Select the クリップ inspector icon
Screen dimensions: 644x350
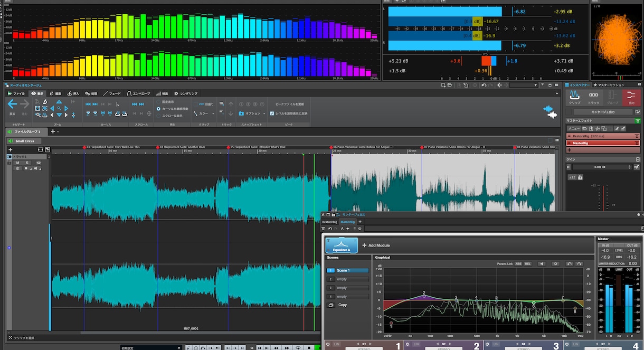[x=575, y=97]
